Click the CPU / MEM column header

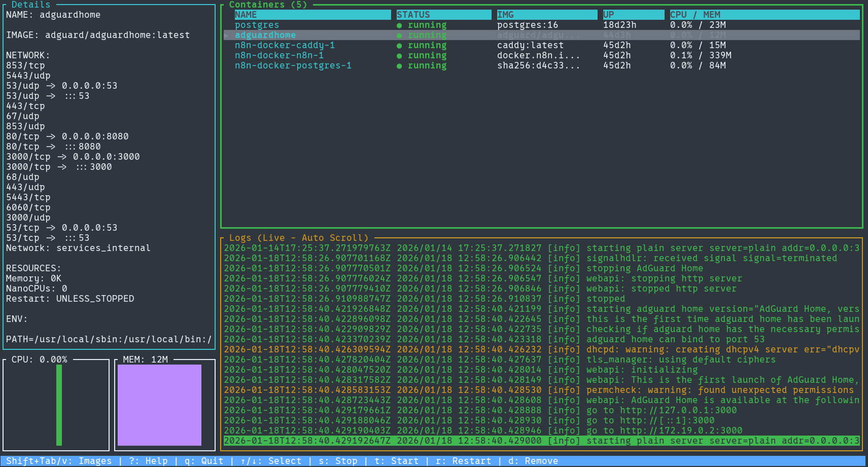(x=695, y=15)
